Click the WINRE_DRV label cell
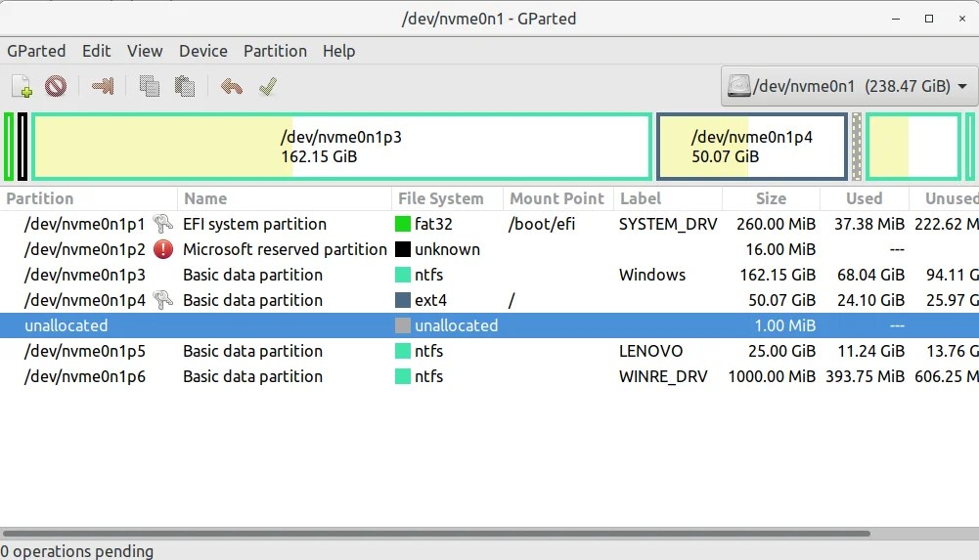This screenshot has width=979, height=560. (663, 377)
